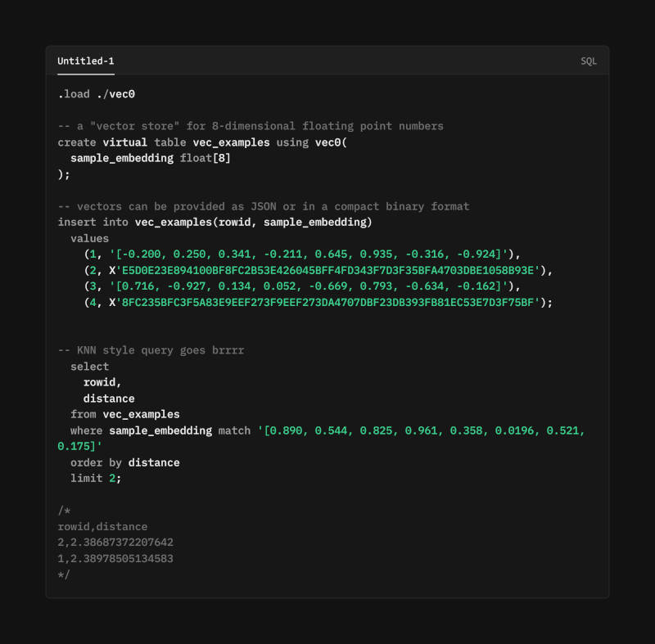655x644 pixels.
Task: Click the from vec_examples line
Action: click(125, 414)
